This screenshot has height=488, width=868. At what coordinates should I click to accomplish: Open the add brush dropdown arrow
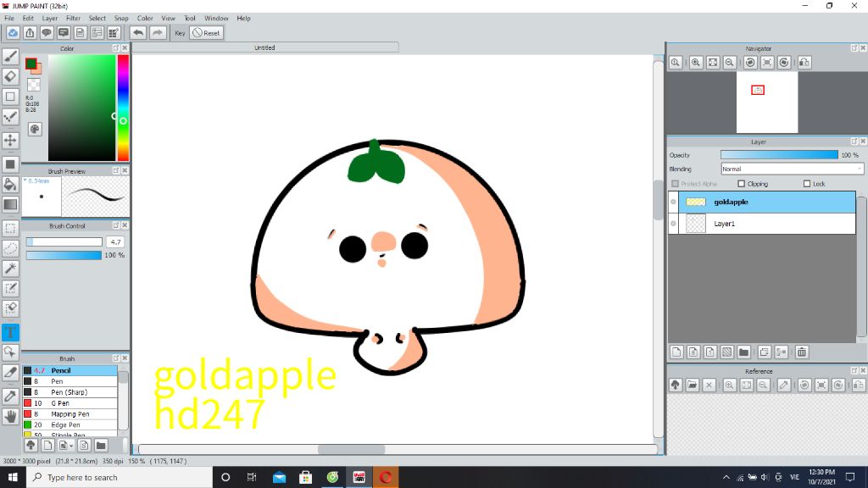71,446
